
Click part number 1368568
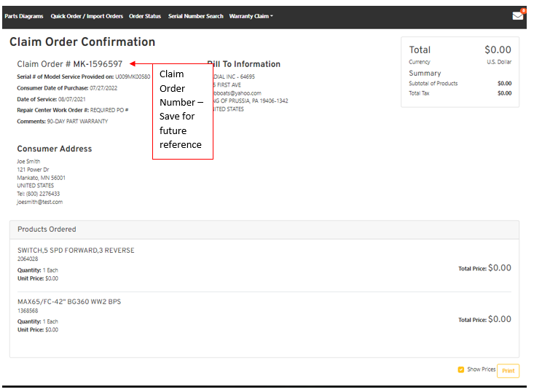click(28, 310)
